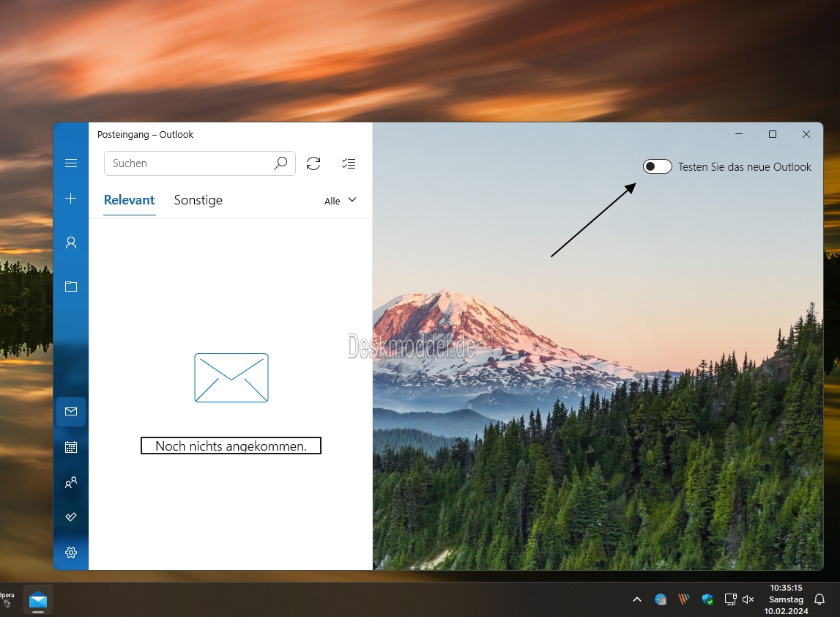Screen dimensions: 840x617
Task: Switch to the Sonstige tab
Action: pos(198,201)
